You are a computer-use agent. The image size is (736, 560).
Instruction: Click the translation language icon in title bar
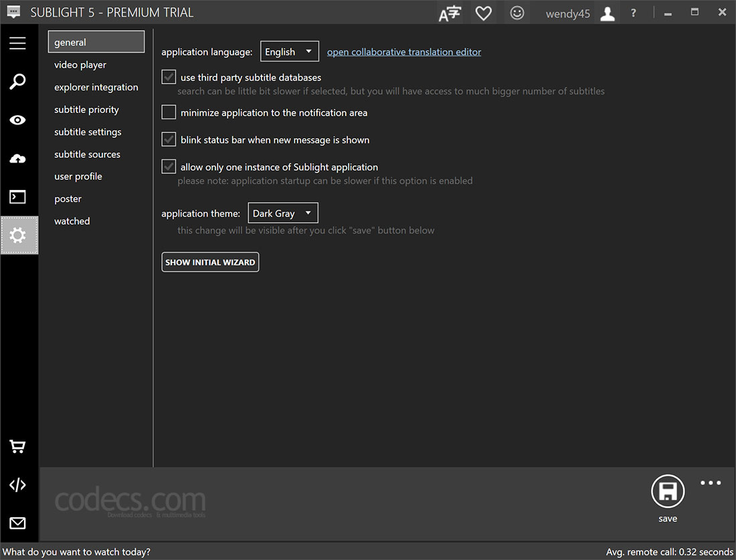(x=450, y=13)
